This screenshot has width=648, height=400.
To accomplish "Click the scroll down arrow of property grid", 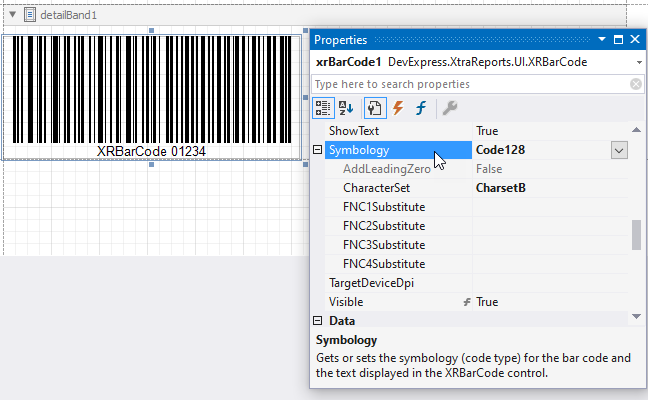I will (x=636, y=317).
